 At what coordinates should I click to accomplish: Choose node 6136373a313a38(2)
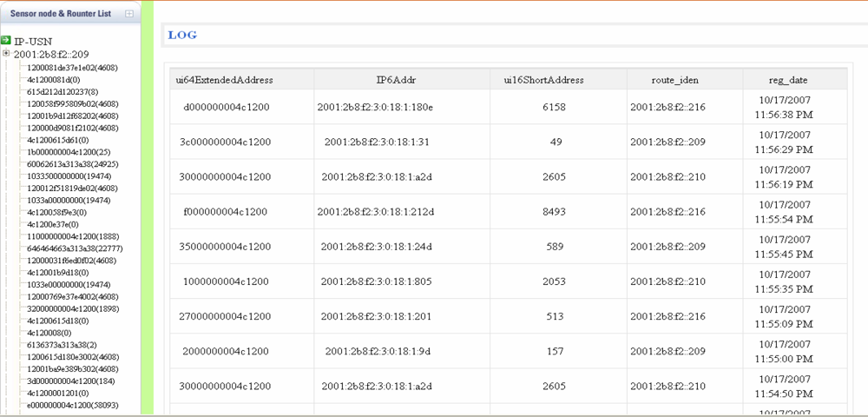62,344
